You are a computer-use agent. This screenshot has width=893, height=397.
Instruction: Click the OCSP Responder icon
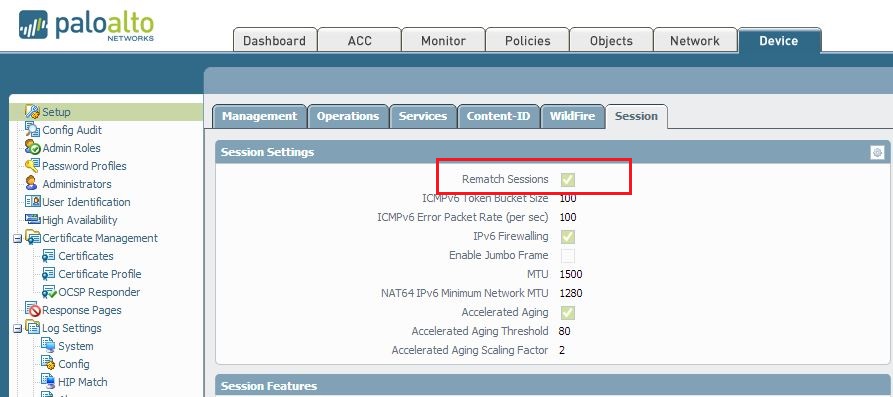point(49,292)
